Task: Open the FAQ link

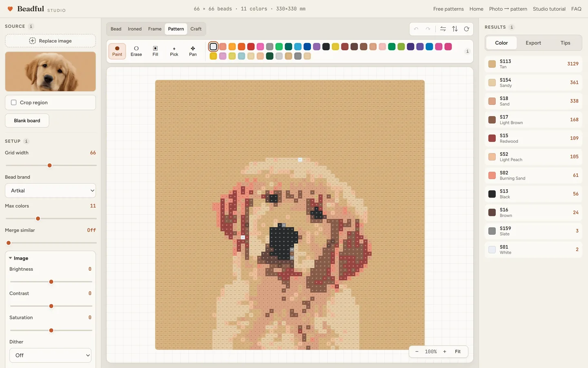Action: point(576,9)
